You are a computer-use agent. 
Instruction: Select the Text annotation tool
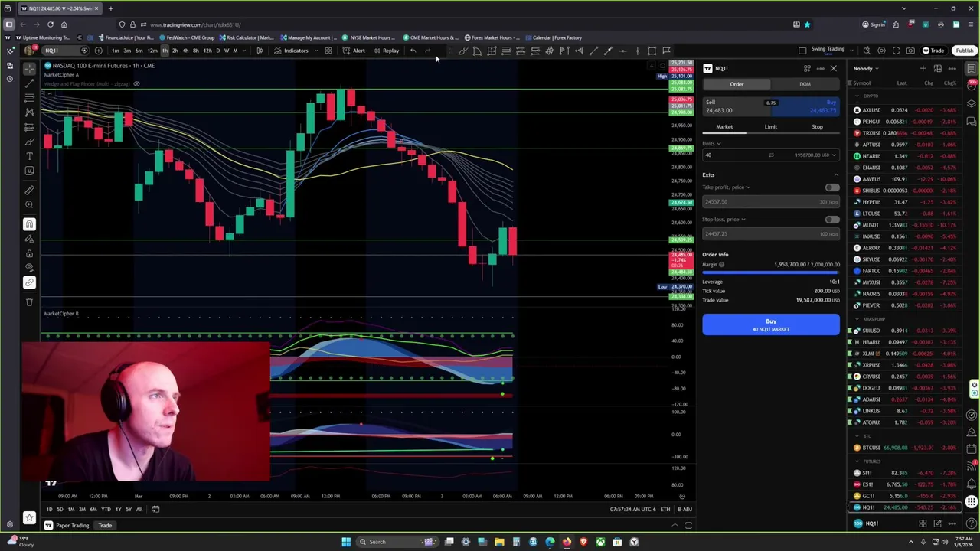29,156
